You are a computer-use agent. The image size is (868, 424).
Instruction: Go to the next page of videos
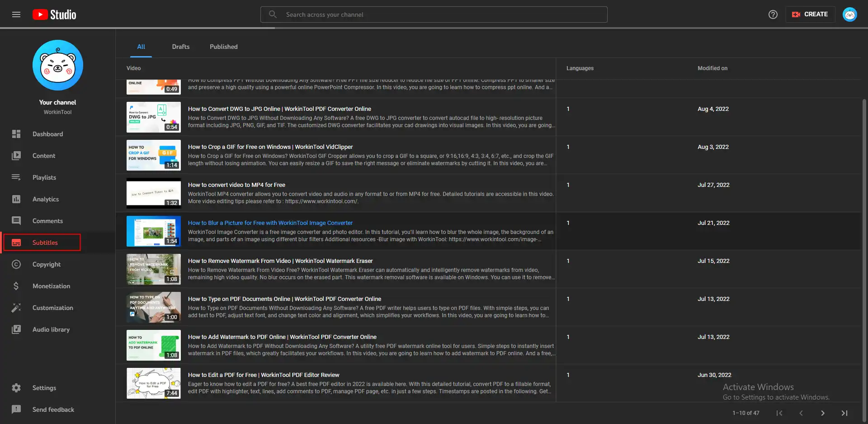[x=823, y=413]
